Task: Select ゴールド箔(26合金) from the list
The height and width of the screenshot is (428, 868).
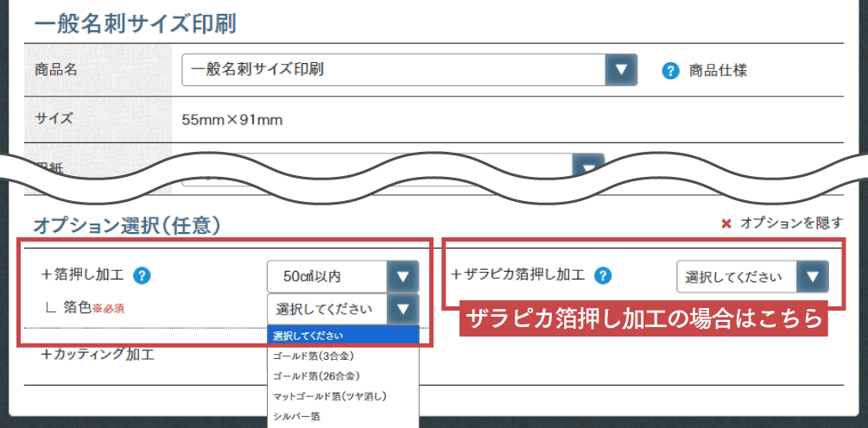Action: pos(316,375)
